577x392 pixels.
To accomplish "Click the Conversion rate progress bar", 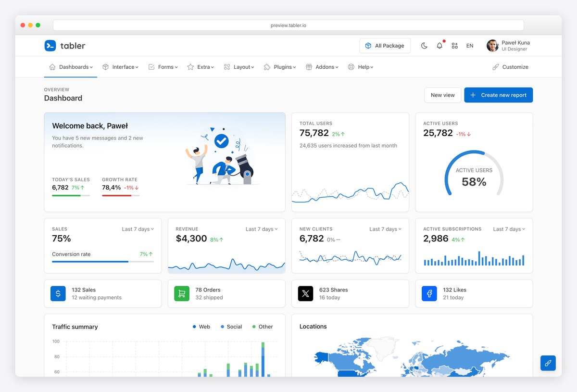I will 103,262.
